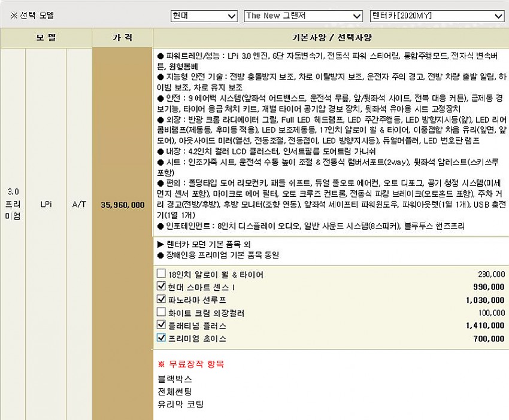Deselect the 파노라마 선루프 checkbox

pos(160,299)
